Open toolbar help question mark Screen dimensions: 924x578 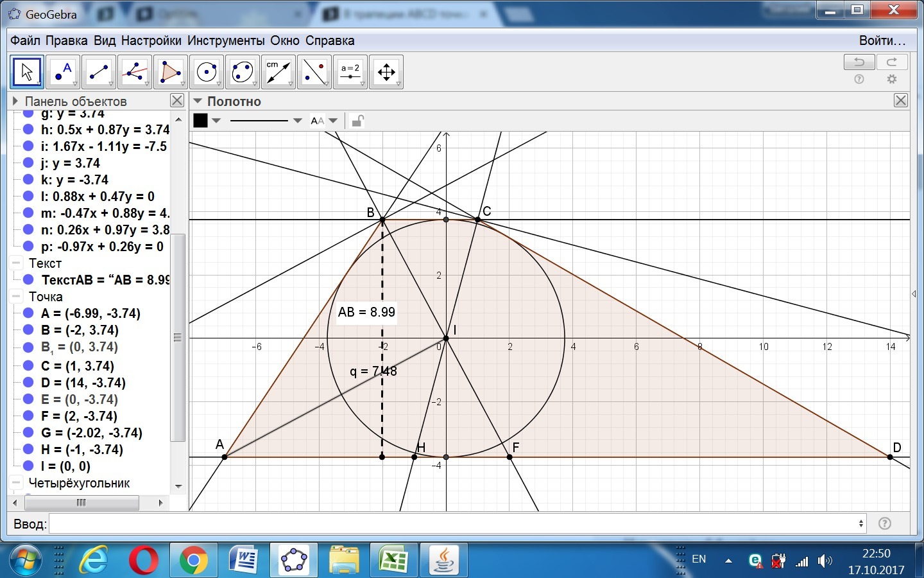[859, 79]
